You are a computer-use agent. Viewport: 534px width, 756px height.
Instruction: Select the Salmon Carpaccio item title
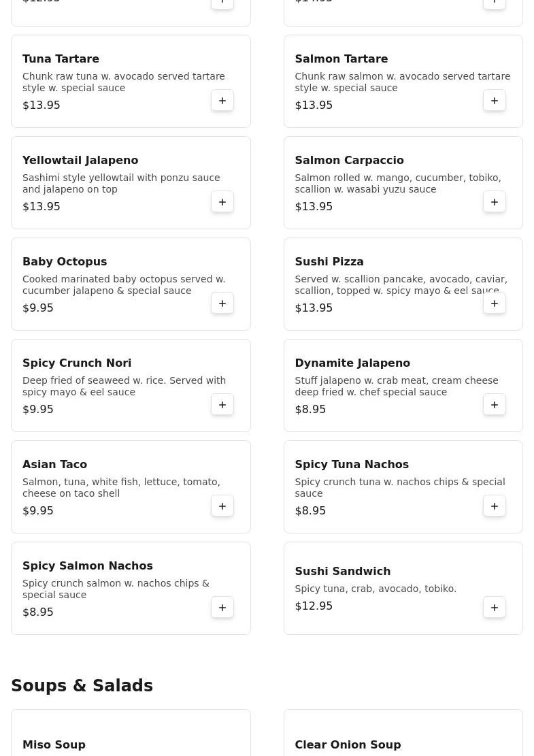point(349,161)
